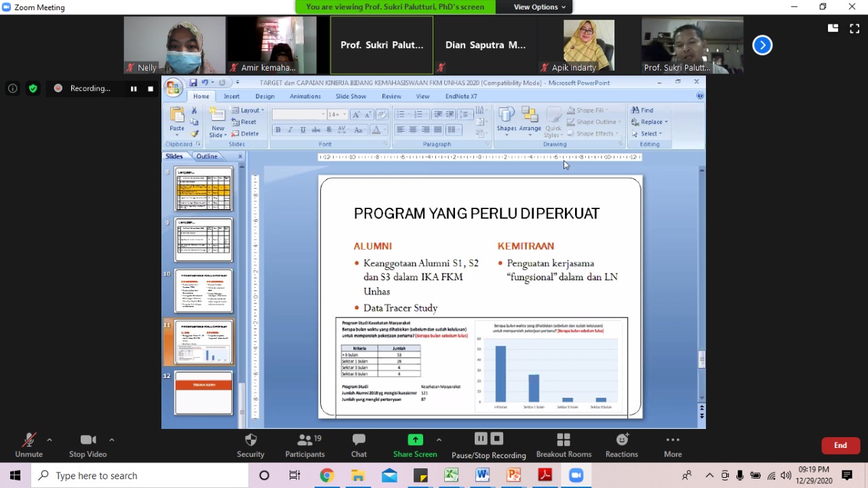Open View Options dropdown in Zoom

[x=540, y=7]
